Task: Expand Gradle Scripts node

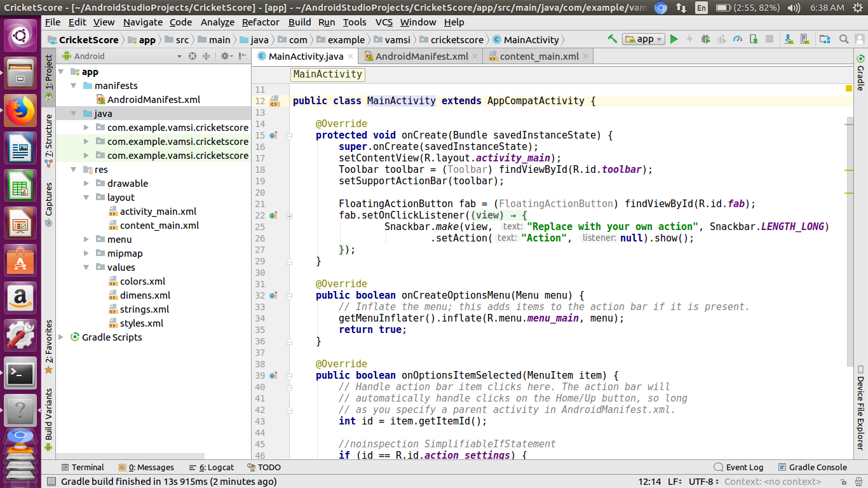Action: tap(61, 337)
